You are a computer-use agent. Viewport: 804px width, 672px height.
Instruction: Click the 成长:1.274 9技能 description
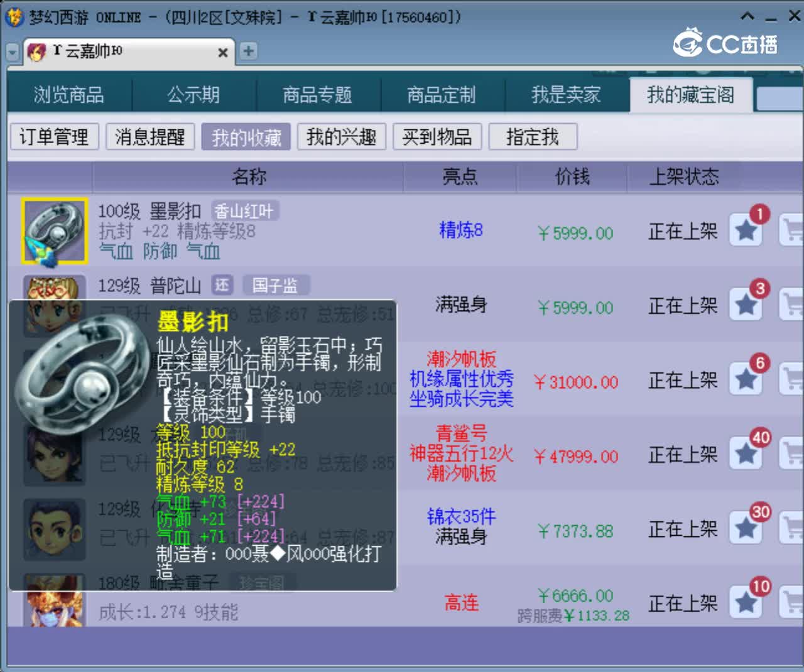168,612
